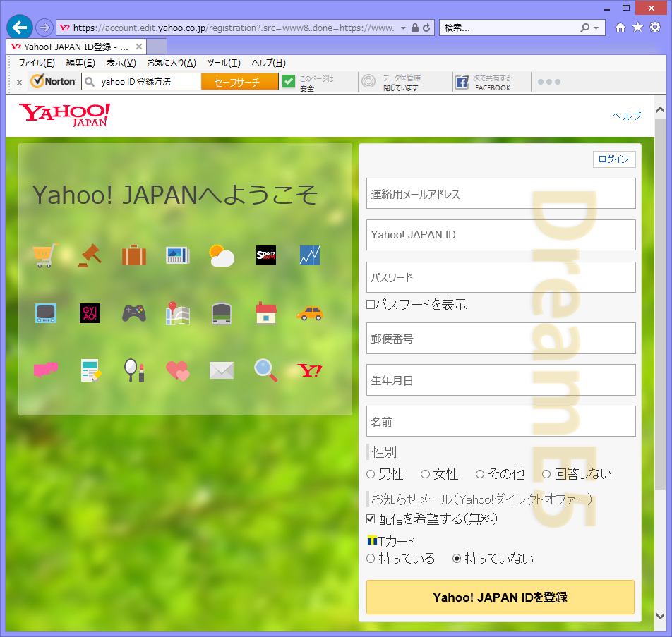The width and height of the screenshot is (672, 637).
Task: Open the ファイル(F) menu
Action: (37, 63)
